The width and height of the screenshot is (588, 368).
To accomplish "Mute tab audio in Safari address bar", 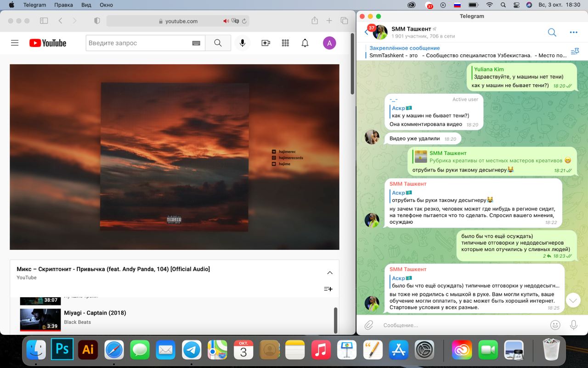I will tap(226, 21).
